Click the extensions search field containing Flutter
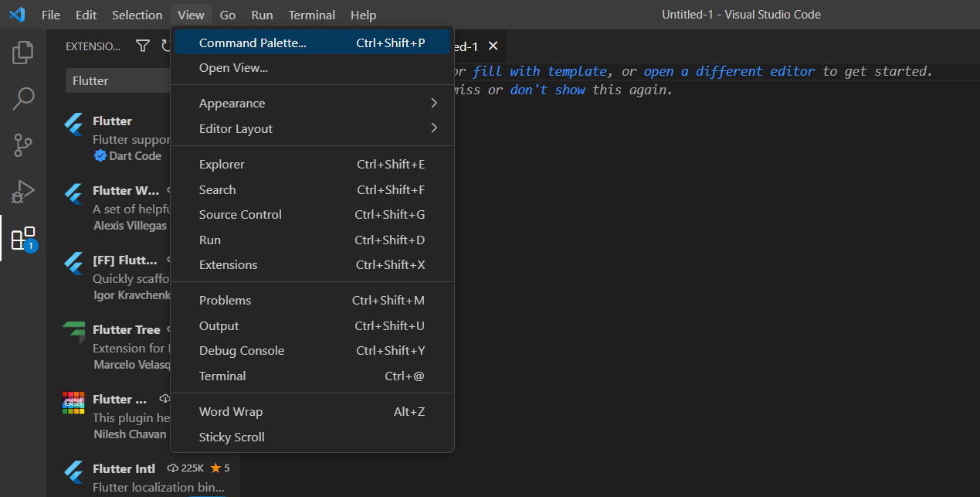 (116, 81)
